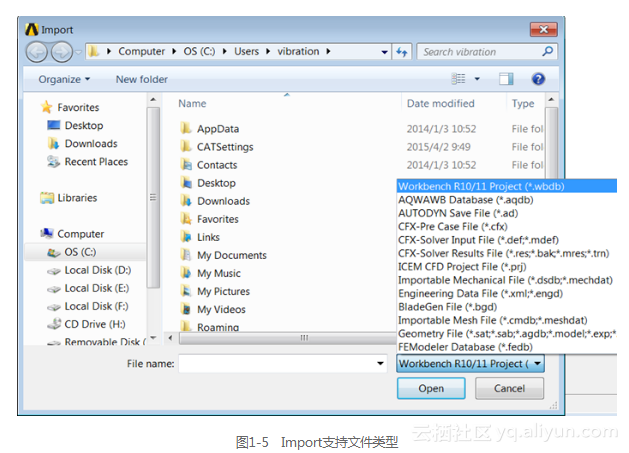
Task: Open the recent pages dropdown arrow
Action: (x=79, y=52)
